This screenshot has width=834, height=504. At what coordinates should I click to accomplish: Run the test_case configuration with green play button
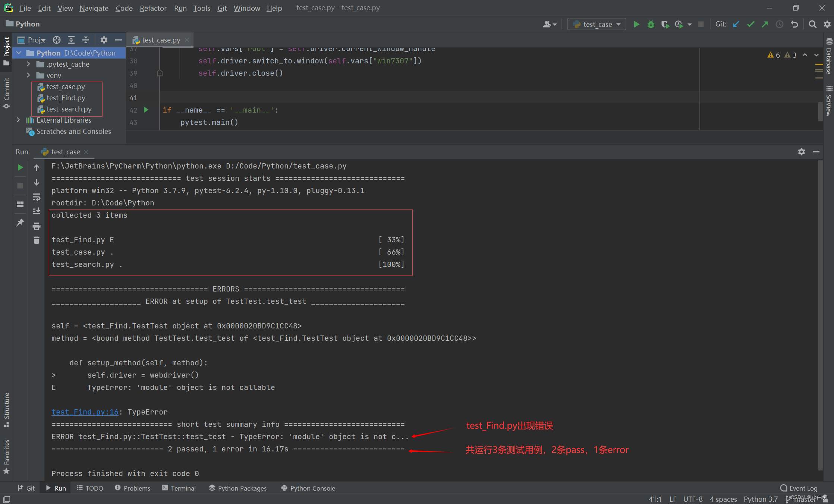636,24
